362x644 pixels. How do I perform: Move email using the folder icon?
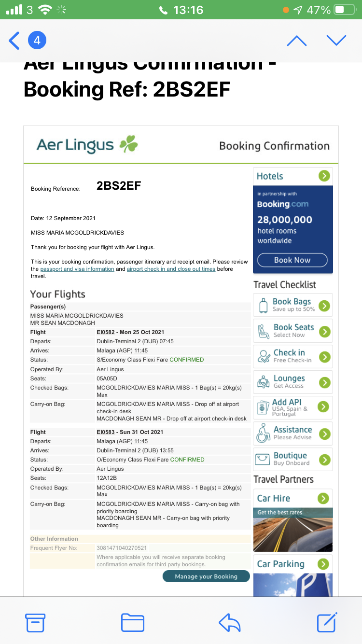[132, 623]
